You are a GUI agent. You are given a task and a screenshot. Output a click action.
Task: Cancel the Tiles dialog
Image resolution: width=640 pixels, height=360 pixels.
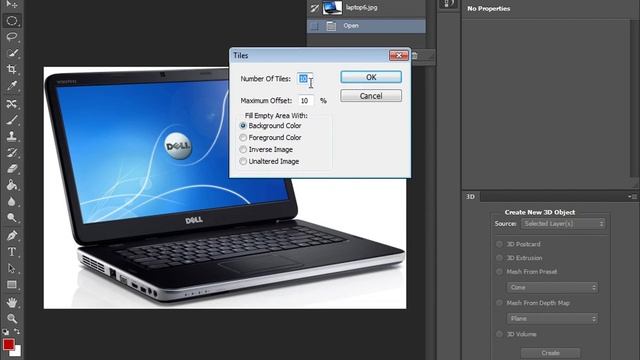[371, 96]
